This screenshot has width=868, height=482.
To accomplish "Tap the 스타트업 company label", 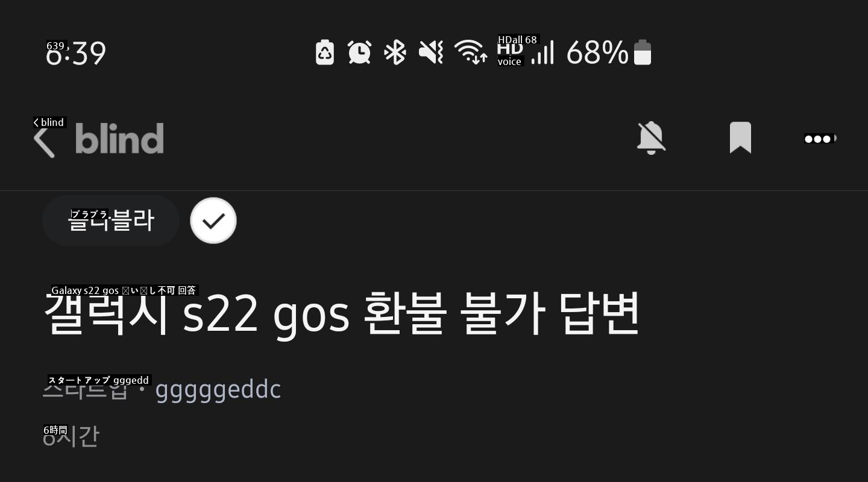I will point(86,389).
